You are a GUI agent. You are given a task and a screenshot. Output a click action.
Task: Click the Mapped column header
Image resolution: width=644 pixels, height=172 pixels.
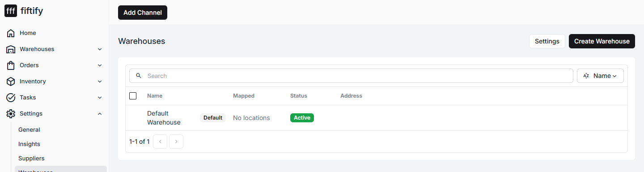[x=244, y=96]
